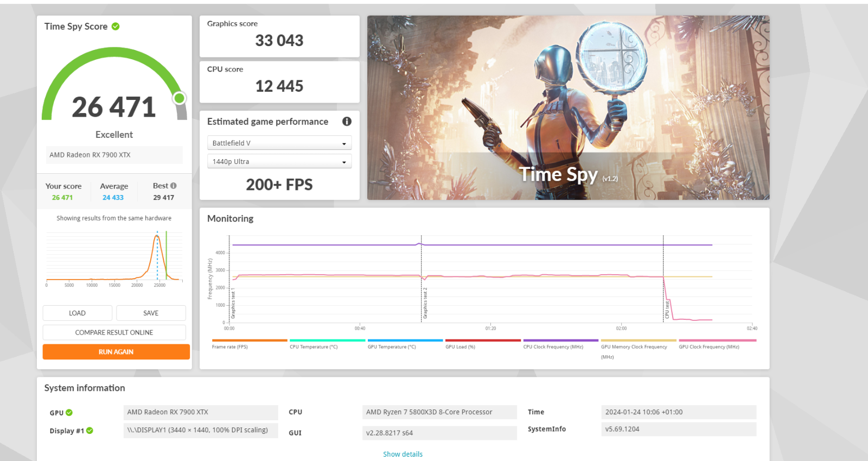Click the info icon next to Best
868x461 pixels.
coord(174,186)
